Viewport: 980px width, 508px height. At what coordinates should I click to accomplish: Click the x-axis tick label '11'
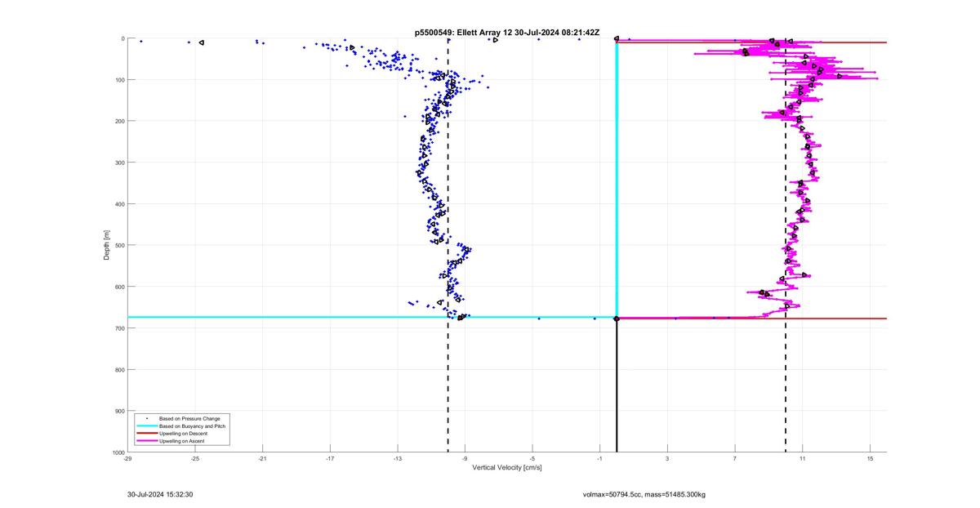(803, 459)
